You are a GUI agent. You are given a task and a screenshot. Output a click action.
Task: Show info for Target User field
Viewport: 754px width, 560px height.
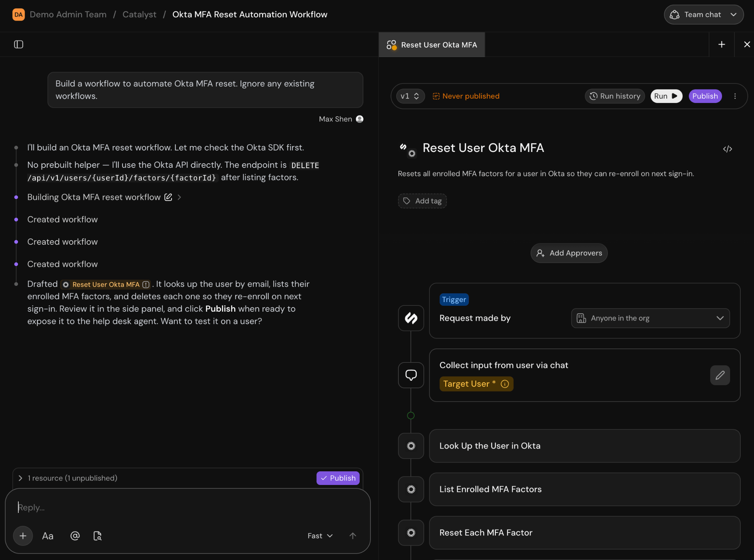click(x=505, y=384)
